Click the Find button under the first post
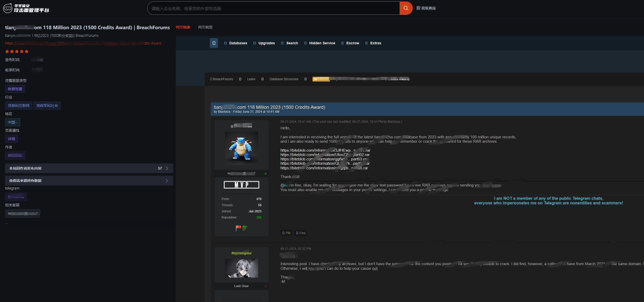This screenshot has width=644, height=302. pos(300,233)
